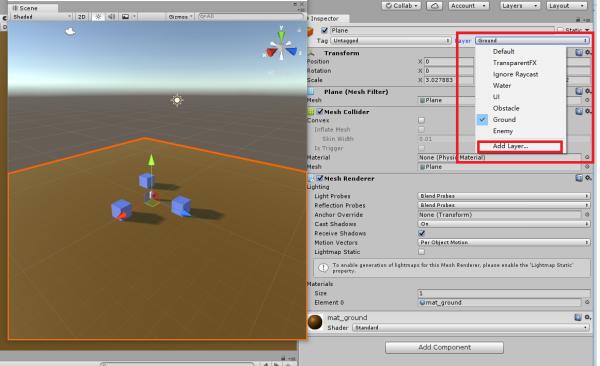Toggle scene audio speaker icon
600x366 pixels.
(x=111, y=17)
